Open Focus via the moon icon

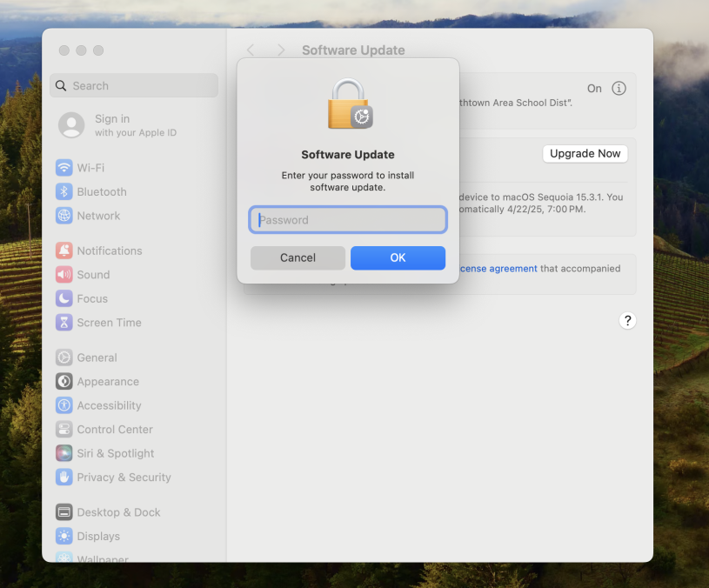tap(64, 298)
